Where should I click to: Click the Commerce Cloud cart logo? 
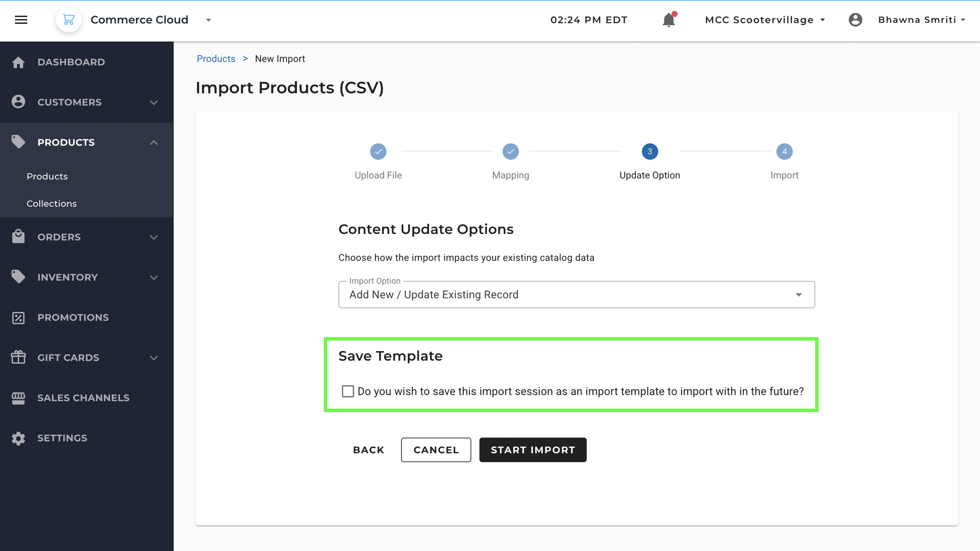(69, 20)
